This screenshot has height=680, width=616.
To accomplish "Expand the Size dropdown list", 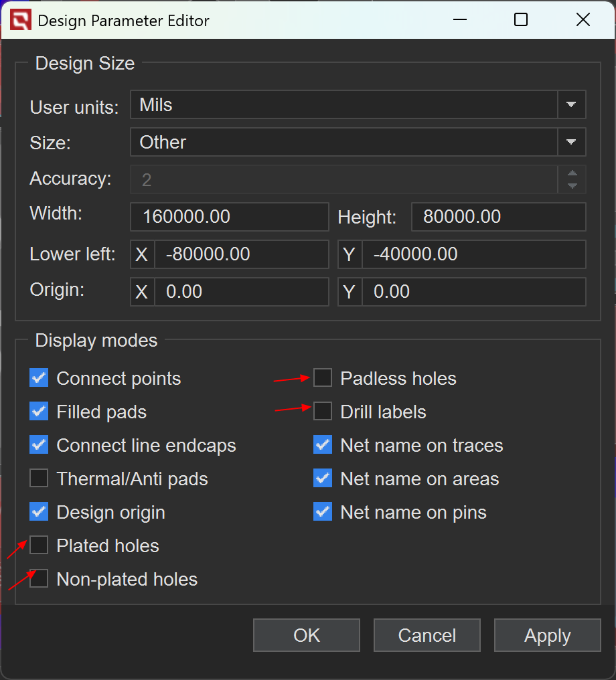I will coord(571,143).
